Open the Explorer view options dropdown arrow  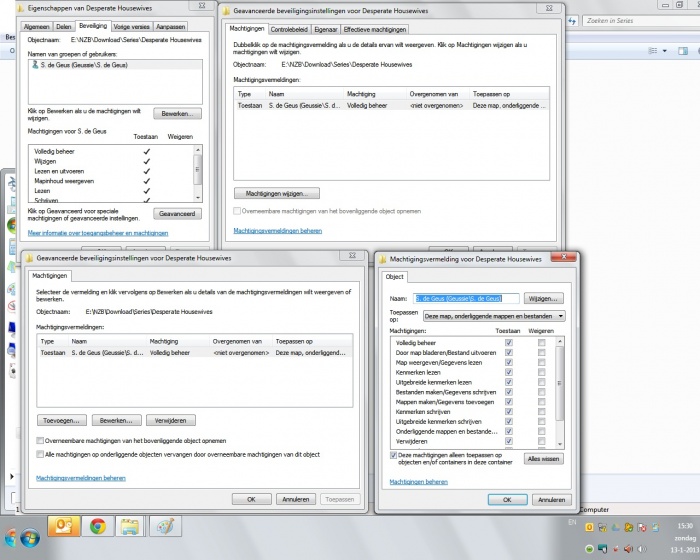pos(664,51)
